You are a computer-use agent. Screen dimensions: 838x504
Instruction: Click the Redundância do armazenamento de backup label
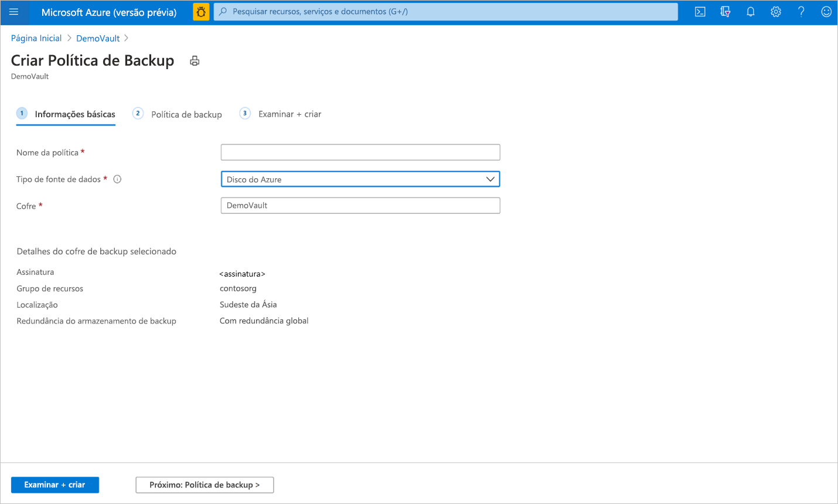point(97,321)
